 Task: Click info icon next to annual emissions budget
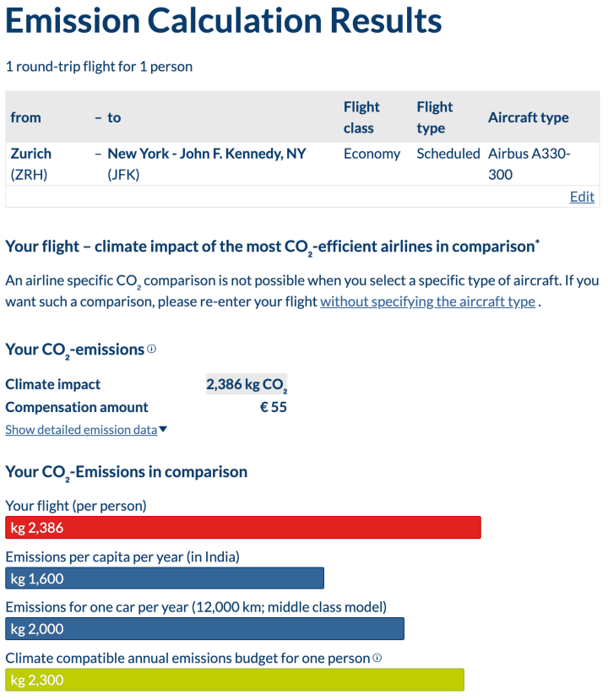pyautogui.click(x=377, y=658)
